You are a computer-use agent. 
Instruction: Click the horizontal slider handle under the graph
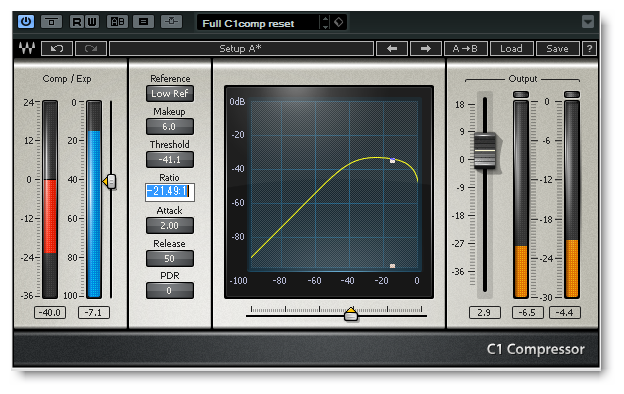tap(351, 314)
